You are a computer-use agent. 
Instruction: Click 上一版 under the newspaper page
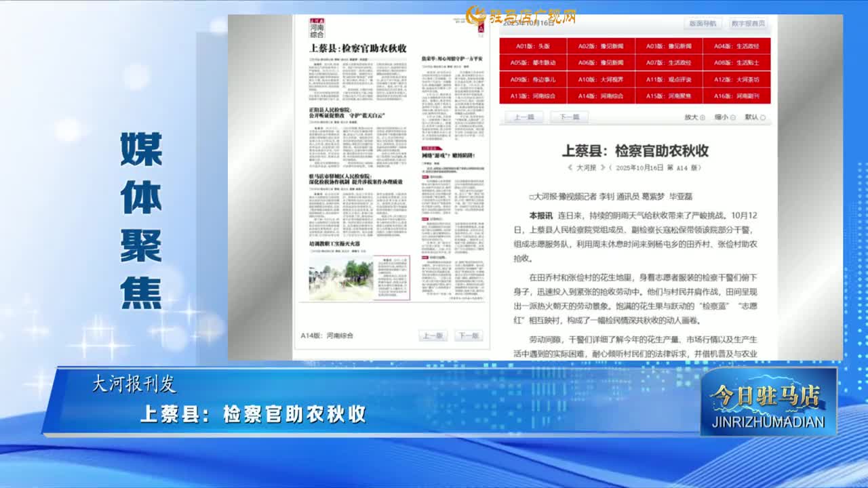click(433, 335)
